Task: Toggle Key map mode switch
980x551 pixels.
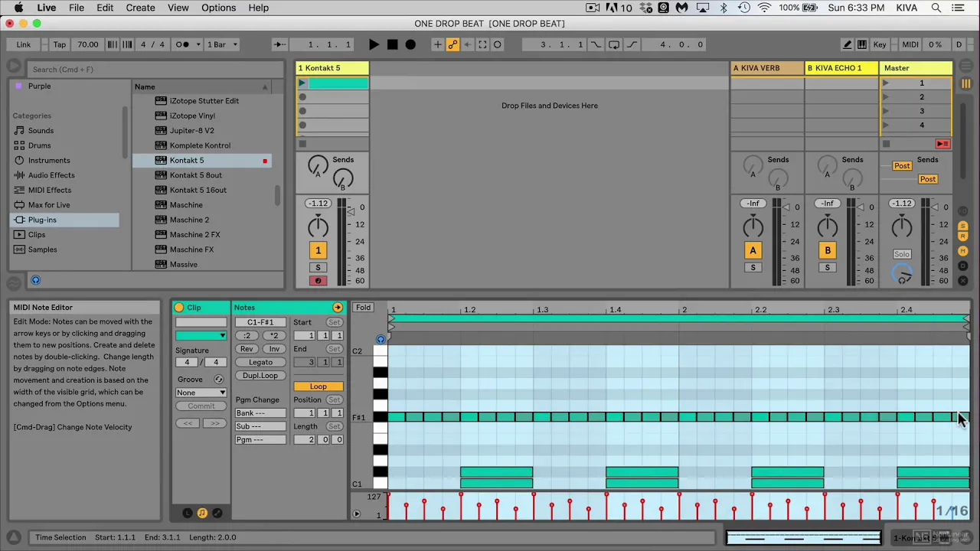Action: tap(880, 44)
